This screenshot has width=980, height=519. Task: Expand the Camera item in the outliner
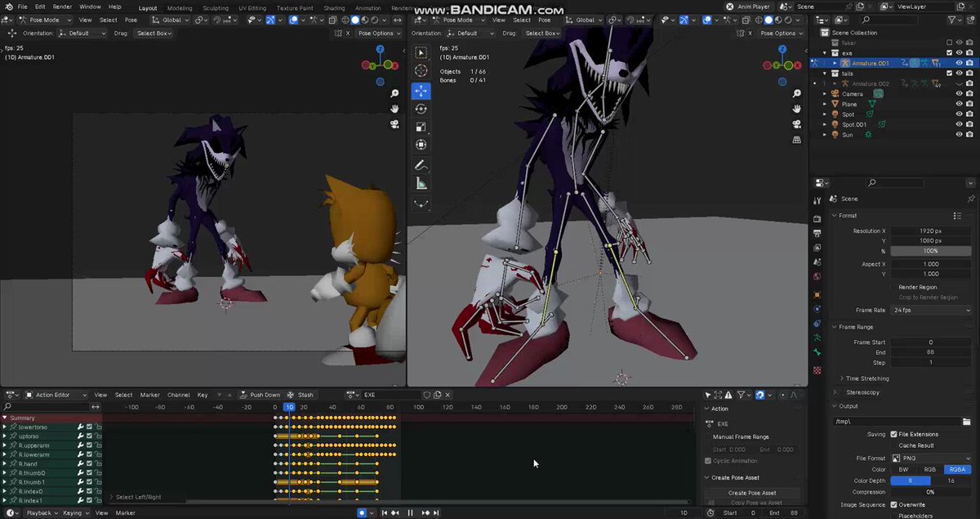pyautogui.click(x=825, y=94)
